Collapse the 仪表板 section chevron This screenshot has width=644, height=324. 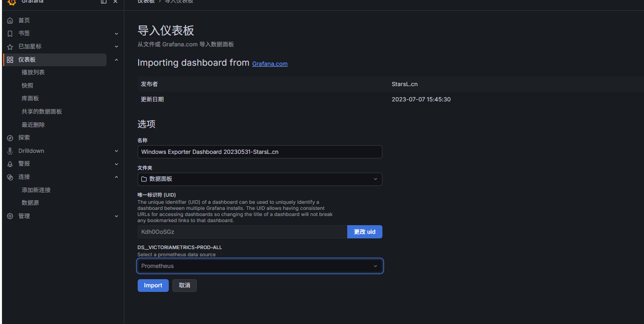click(x=116, y=60)
